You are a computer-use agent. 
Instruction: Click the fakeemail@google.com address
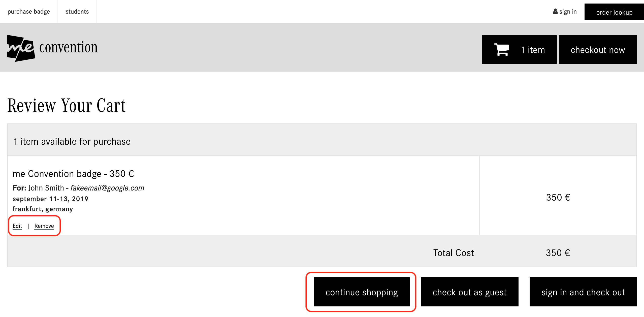pyautogui.click(x=107, y=188)
